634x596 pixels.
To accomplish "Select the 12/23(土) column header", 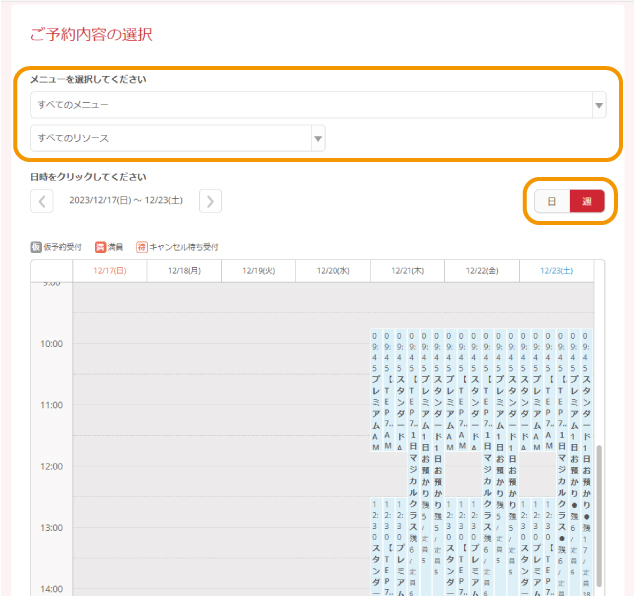I will [557, 271].
